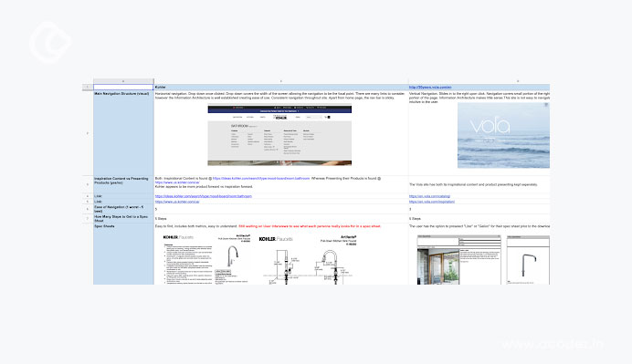Click the Kohler faucet spec sheet image
The height and width of the screenshot is (364, 632).
(x=206, y=259)
